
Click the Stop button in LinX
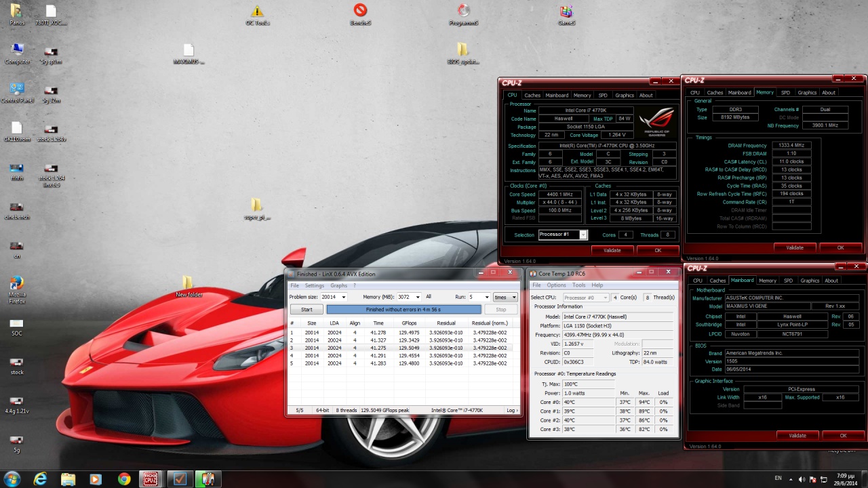click(x=500, y=309)
